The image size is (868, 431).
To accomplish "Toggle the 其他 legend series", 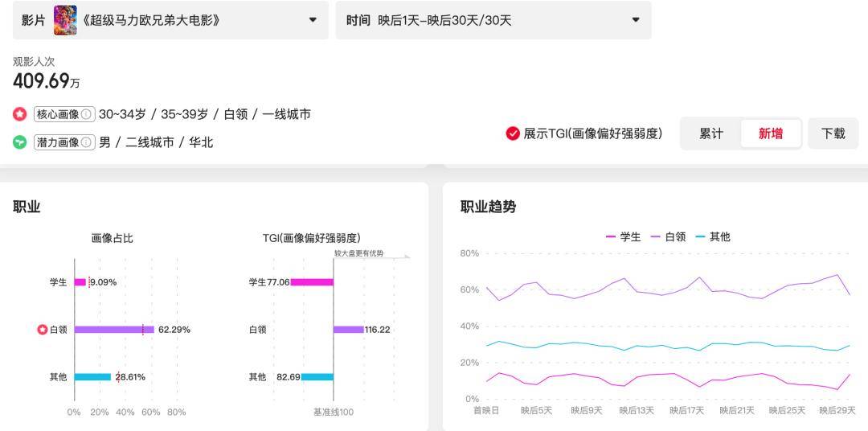I will click(713, 237).
